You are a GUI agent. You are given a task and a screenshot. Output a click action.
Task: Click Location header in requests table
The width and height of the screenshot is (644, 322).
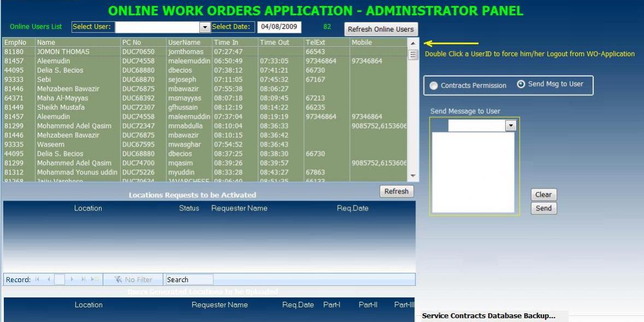click(x=88, y=208)
